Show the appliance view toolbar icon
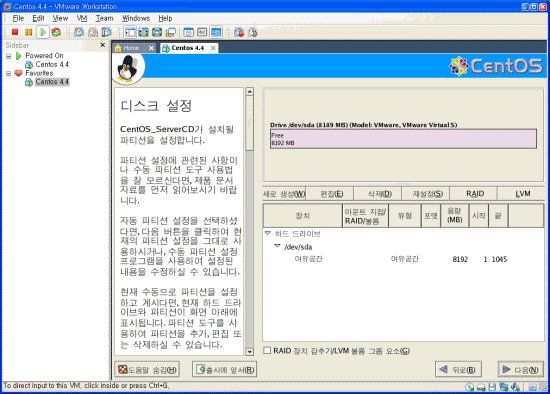The width and height of the screenshot is (550, 394). point(202,32)
